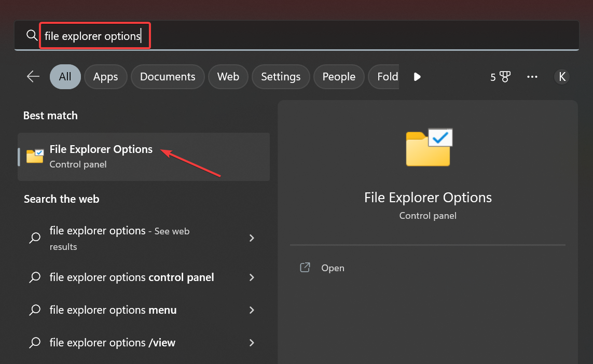The width and height of the screenshot is (593, 364).
Task: Expand chevron for 'control panel' suggestion
Action: 252,277
